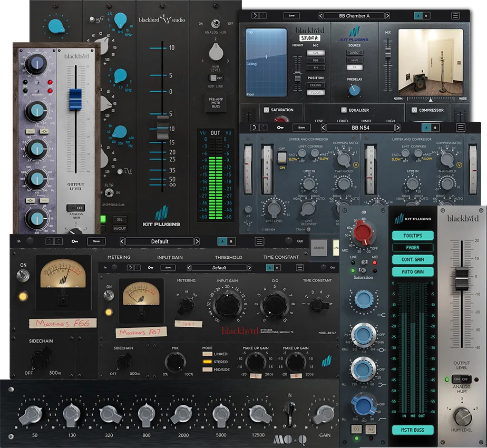Viewport: 487px width, 448px height.
Task: Click the CONT. GAIN button
Action: 413,259
